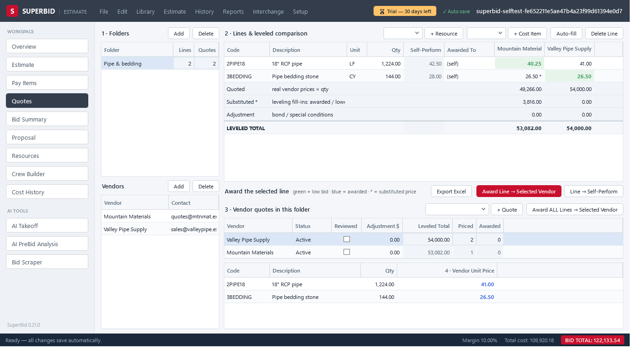The image size is (637, 364).
Task: Click Award ALL Lines → Selected Vendor
Action: pos(575,209)
